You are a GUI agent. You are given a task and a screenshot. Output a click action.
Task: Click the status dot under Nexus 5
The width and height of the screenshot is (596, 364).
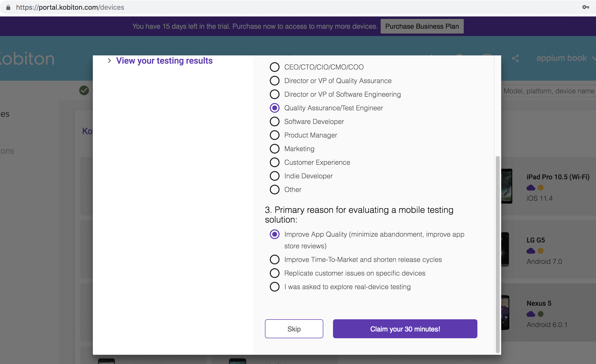pyautogui.click(x=541, y=314)
